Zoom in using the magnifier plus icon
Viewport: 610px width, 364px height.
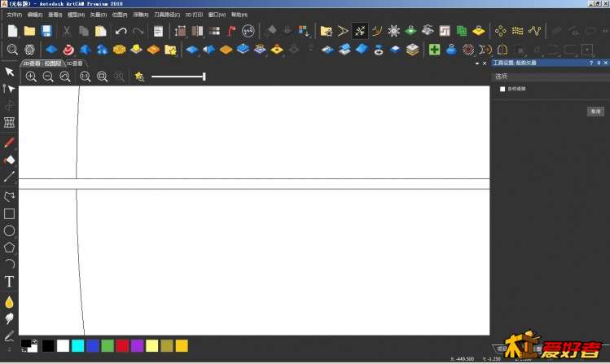point(31,77)
